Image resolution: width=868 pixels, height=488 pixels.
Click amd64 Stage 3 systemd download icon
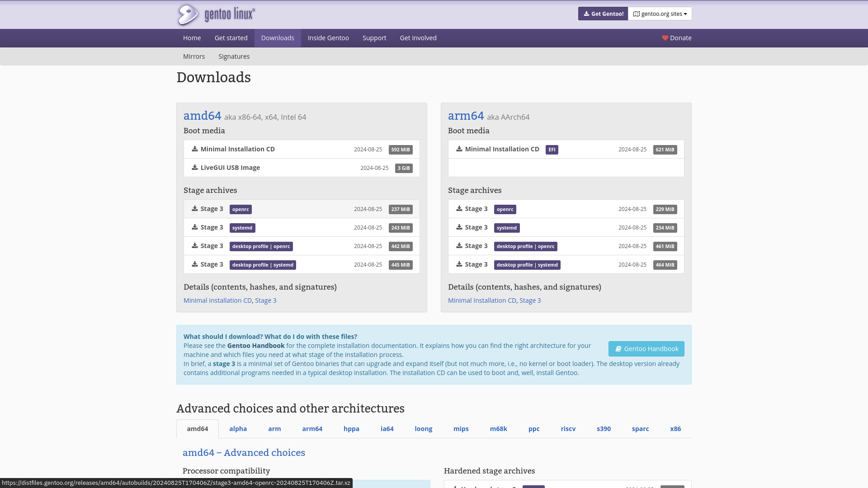195,227
